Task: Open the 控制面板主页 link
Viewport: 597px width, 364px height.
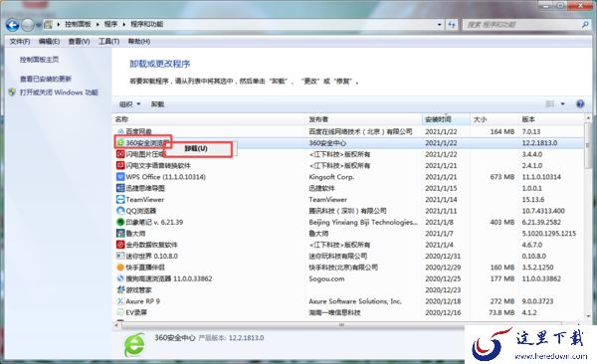Action: [39, 60]
